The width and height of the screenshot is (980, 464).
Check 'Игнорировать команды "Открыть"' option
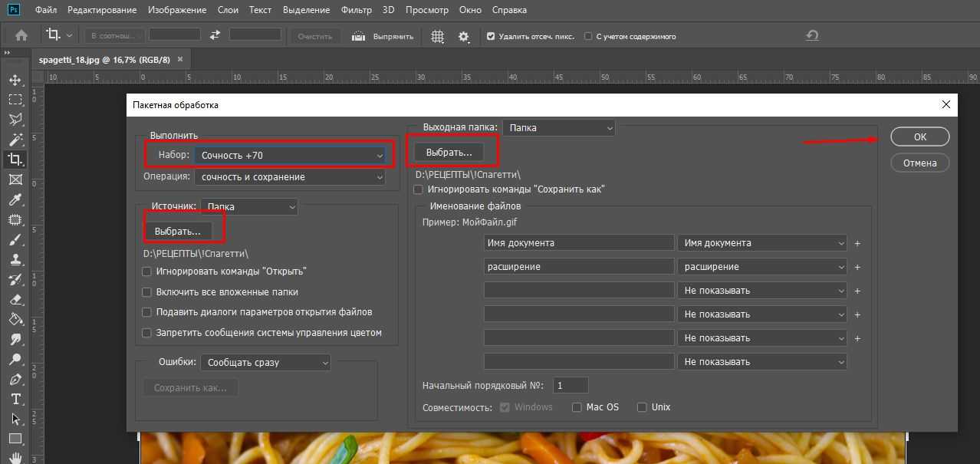click(147, 271)
